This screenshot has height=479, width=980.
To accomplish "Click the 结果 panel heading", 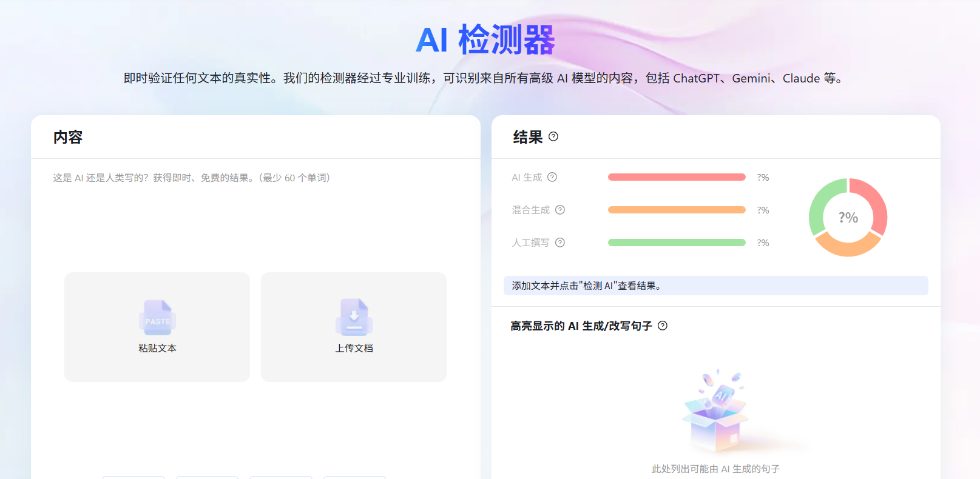I will [528, 137].
